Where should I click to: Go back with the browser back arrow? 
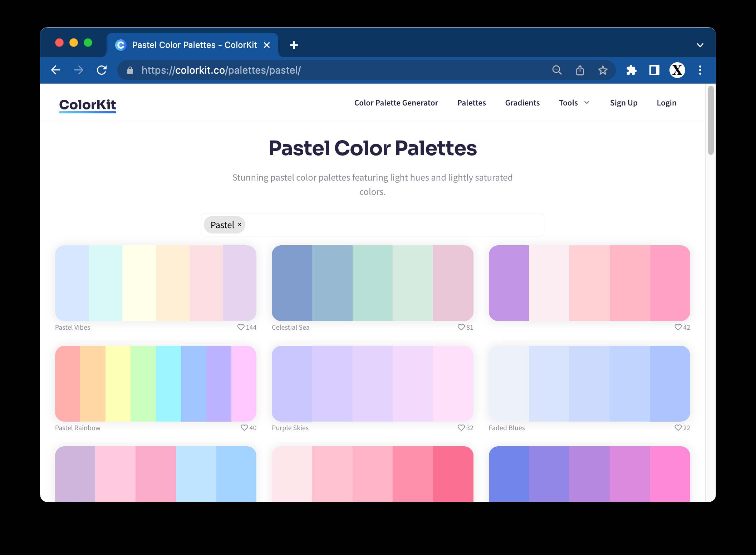[56, 70]
